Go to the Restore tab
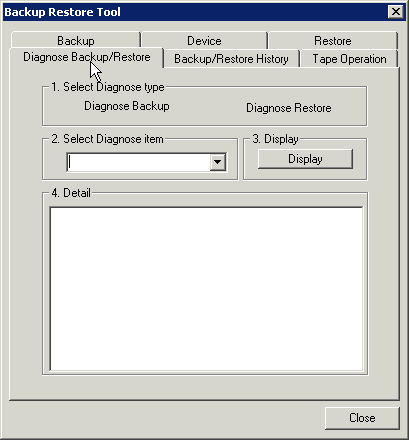Viewport: 409px width, 440px height. coord(333,40)
